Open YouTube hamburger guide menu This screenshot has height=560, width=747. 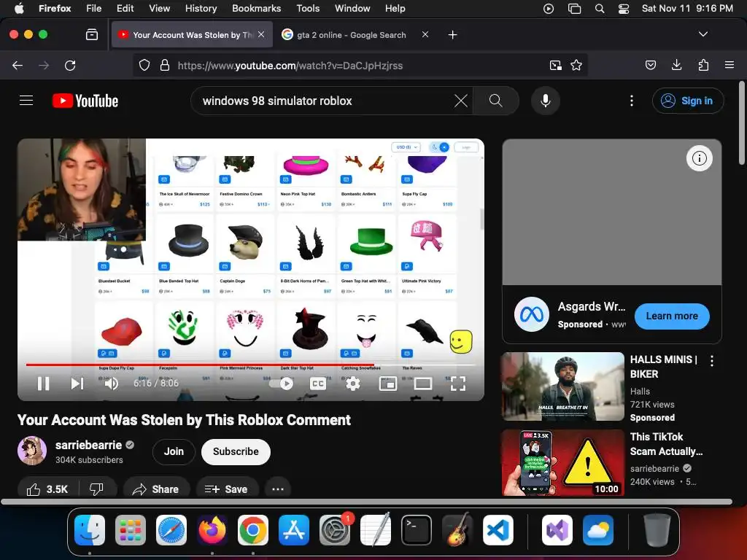tap(26, 101)
